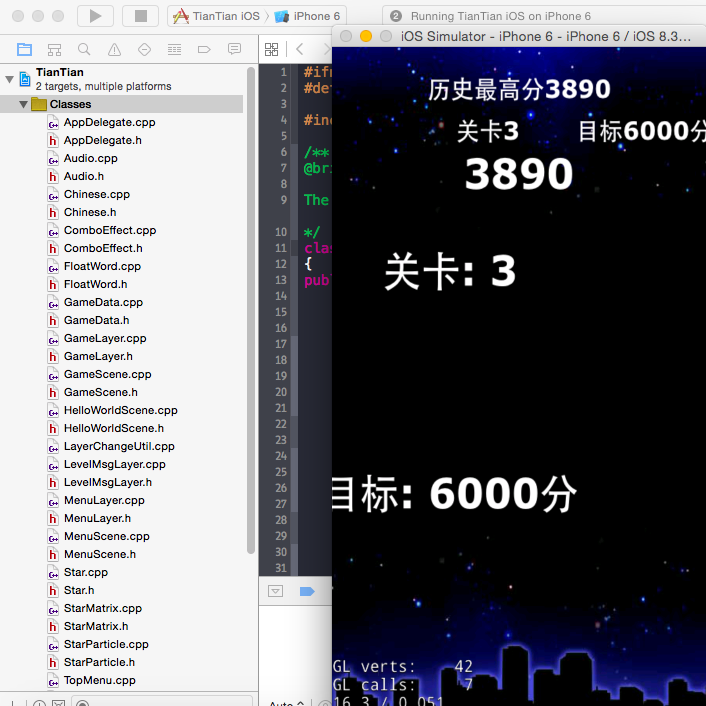Toggle breakpoints with the blue arrow

tap(307, 591)
